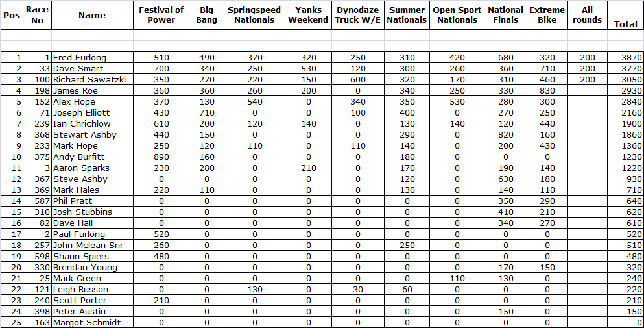Click the Big Bang column header
Screen dimensions: 644x328
point(206,15)
